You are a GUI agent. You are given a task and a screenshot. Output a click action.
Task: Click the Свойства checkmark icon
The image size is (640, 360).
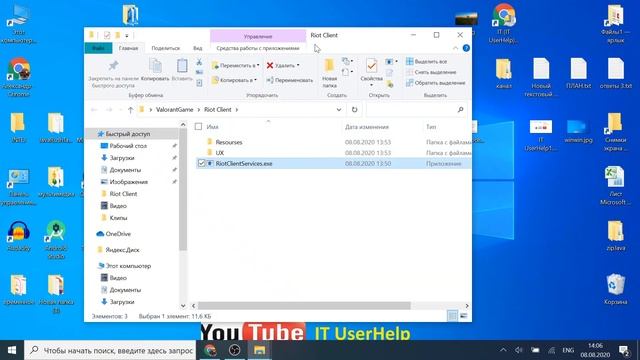point(371,66)
